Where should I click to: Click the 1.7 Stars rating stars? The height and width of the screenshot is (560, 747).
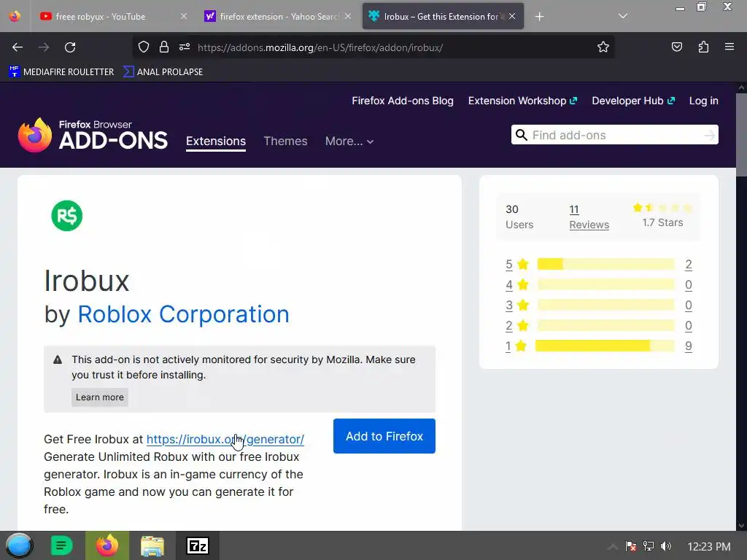662,208
